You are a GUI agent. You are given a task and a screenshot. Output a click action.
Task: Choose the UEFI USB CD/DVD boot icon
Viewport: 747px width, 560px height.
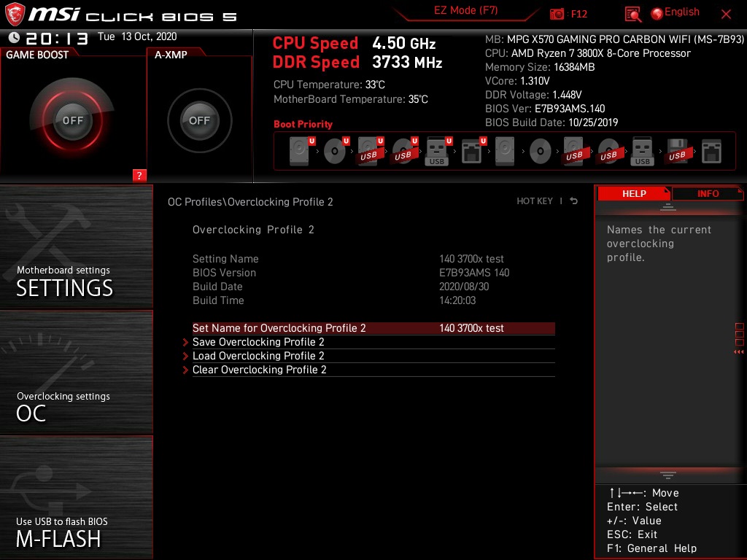click(x=404, y=151)
